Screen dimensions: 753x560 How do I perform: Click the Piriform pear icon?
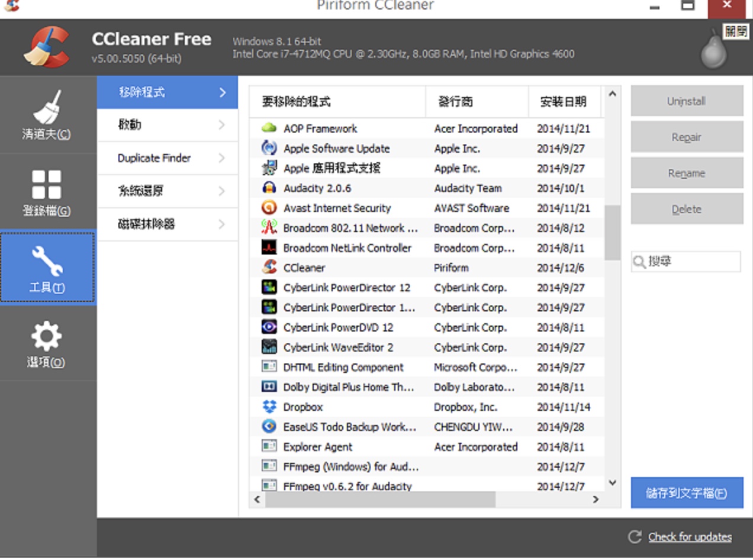(x=714, y=51)
